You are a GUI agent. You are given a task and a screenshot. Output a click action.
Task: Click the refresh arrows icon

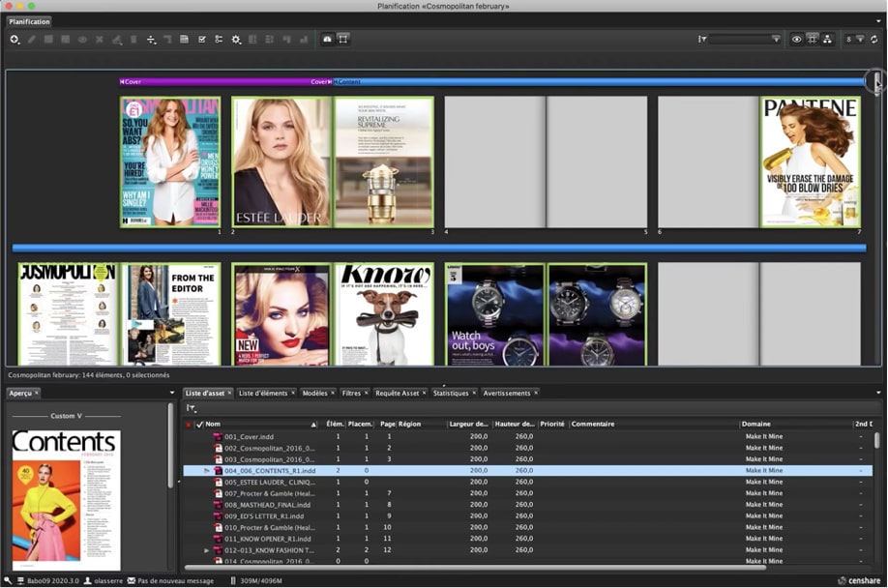874,39
